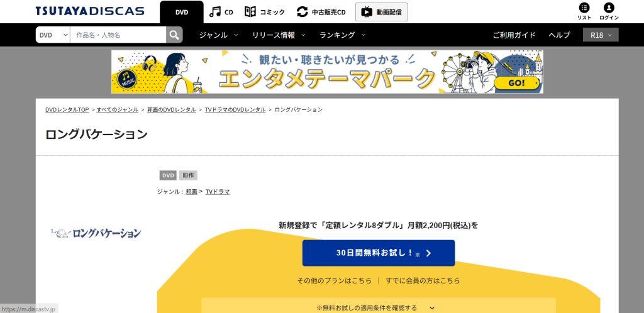This screenshot has height=313, width=644.
Task: Click the エンタメテーマパーク banner
Action: [327, 72]
